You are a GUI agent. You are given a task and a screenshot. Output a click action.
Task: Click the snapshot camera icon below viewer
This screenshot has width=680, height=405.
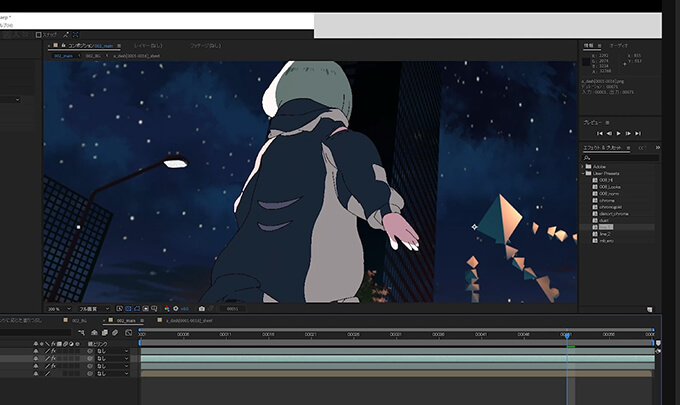coord(201,308)
